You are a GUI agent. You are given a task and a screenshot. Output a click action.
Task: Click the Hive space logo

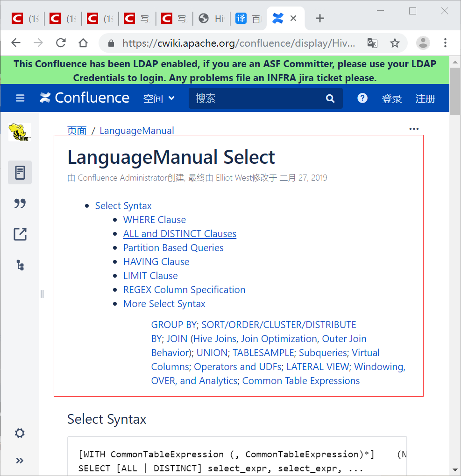click(20, 132)
